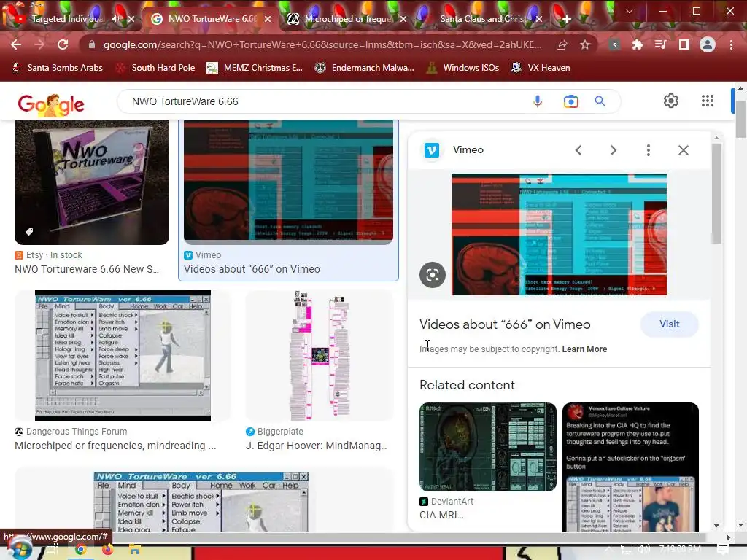Open the Windows ISOs bookmark
This screenshot has height=560, width=747.
pos(462,68)
